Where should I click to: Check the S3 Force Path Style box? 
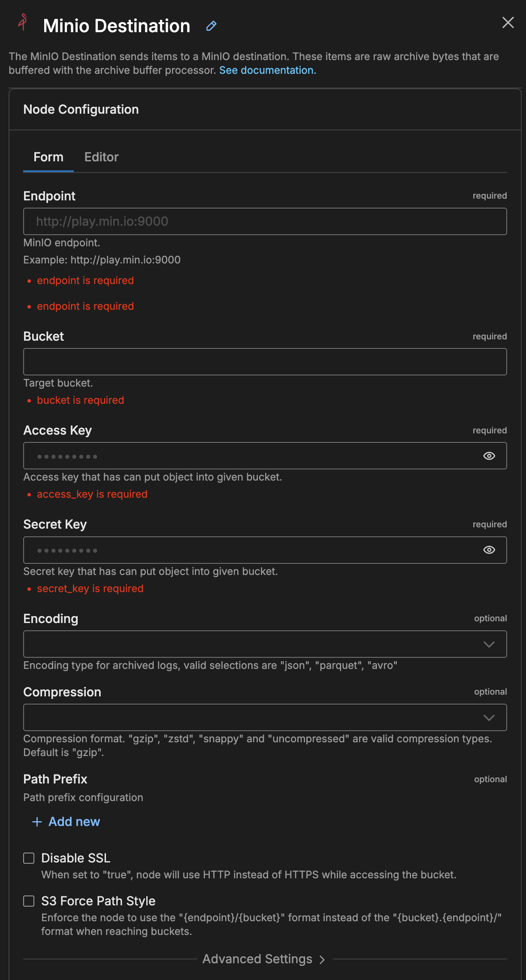[29, 901]
